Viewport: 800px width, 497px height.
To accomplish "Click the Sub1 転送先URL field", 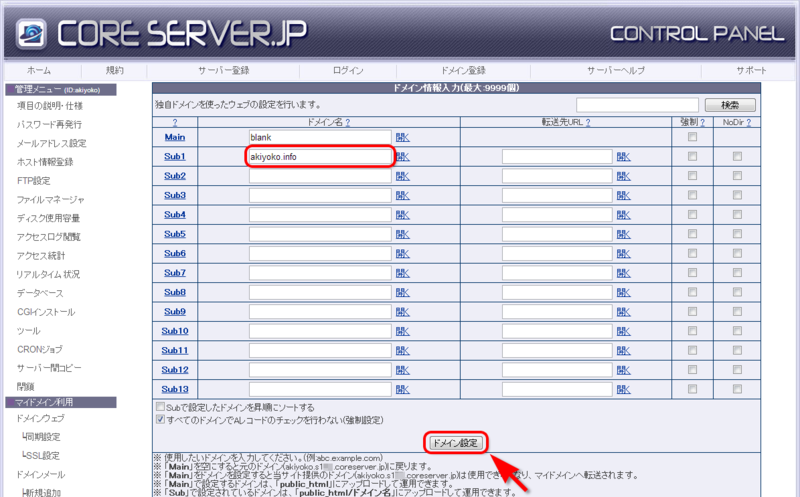I will 557,157.
